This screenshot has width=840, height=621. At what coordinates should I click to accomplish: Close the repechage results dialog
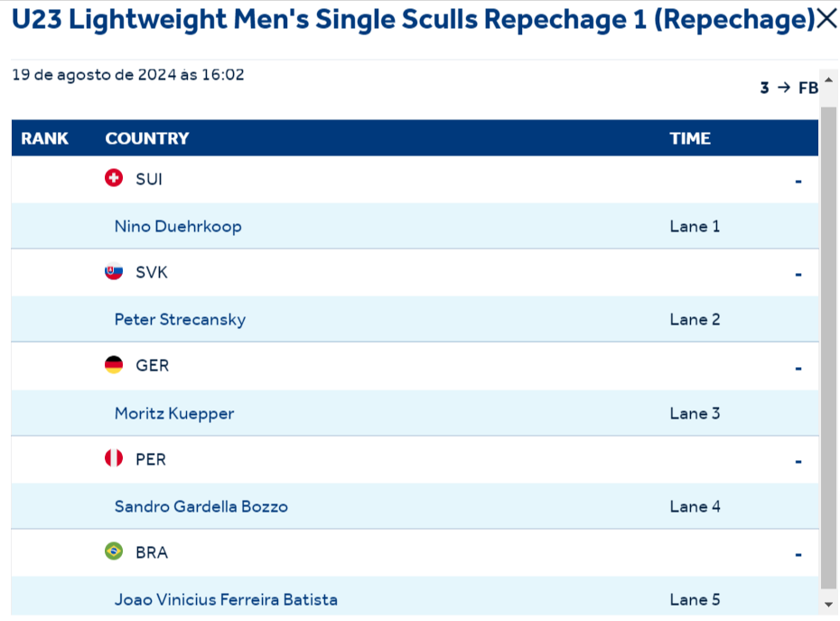click(x=826, y=19)
